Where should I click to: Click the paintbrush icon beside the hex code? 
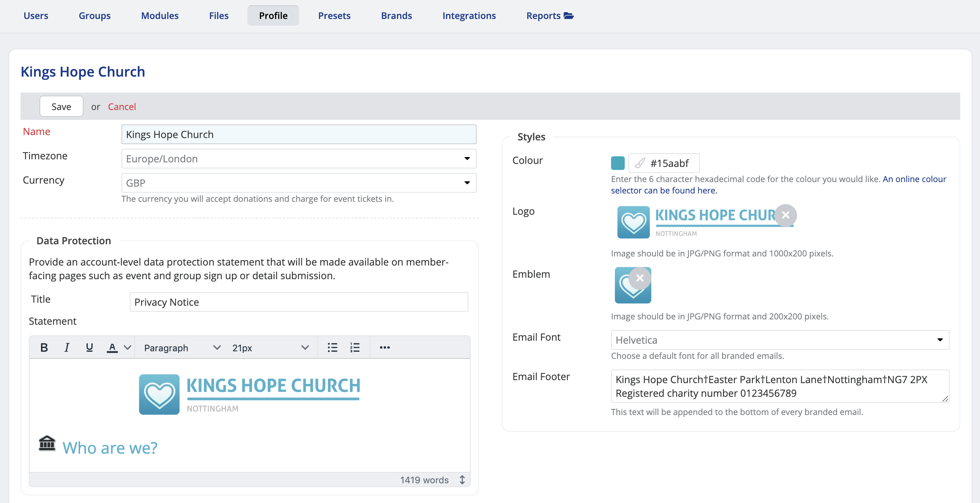[640, 163]
